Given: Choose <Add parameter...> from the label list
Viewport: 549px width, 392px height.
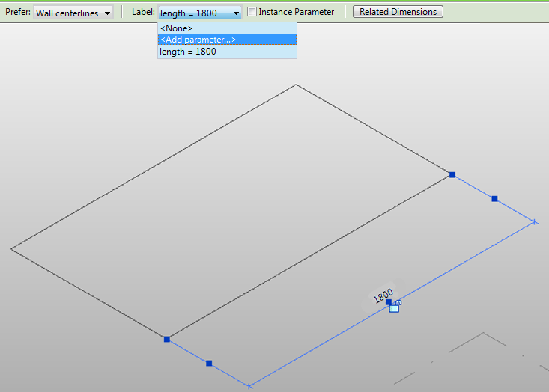Looking at the screenshot, I should tap(227, 40).
